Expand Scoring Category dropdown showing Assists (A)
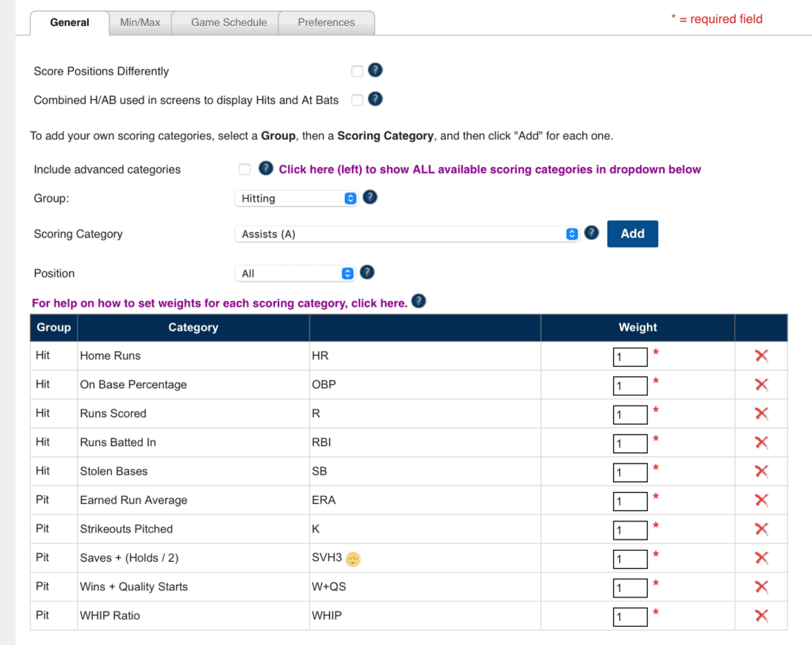Screen dimensions: 812x645 pos(407,234)
